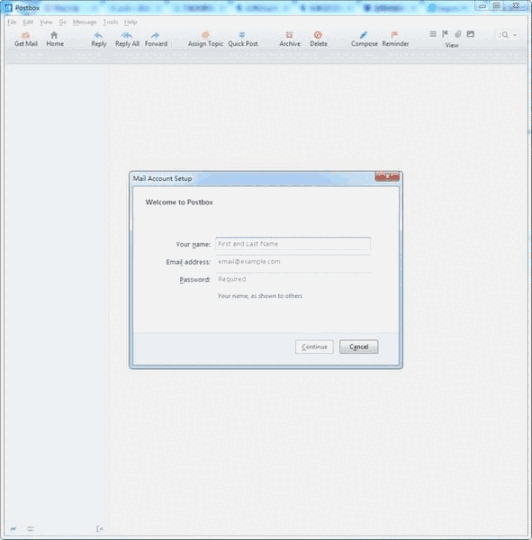Open the Edit menu
This screenshot has width=532, height=540.
[x=28, y=22]
